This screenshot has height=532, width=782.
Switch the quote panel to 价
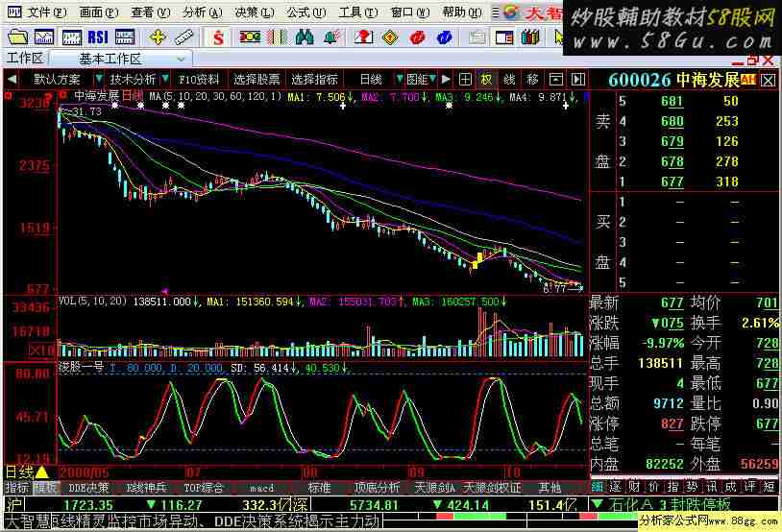point(653,486)
